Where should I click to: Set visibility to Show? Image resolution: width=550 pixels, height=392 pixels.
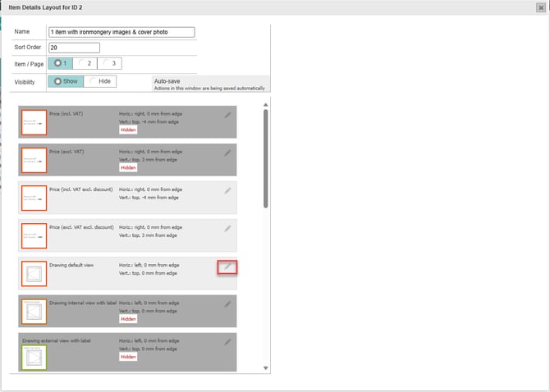click(x=66, y=81)
